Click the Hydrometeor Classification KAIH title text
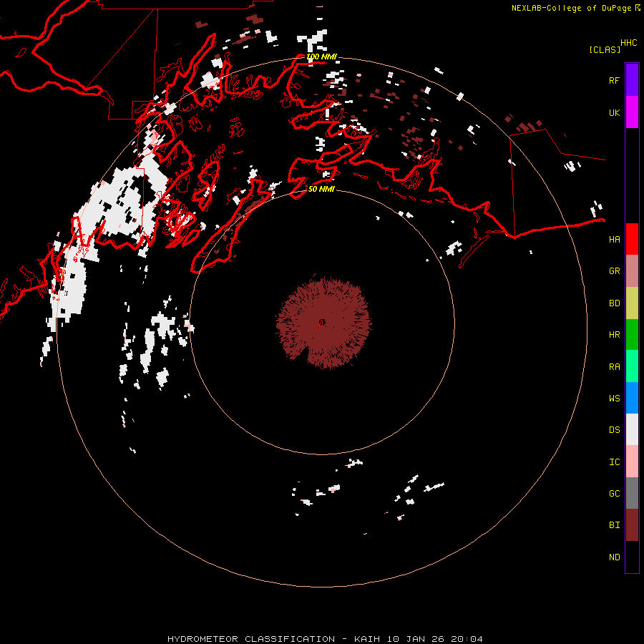 click(325, 639)
